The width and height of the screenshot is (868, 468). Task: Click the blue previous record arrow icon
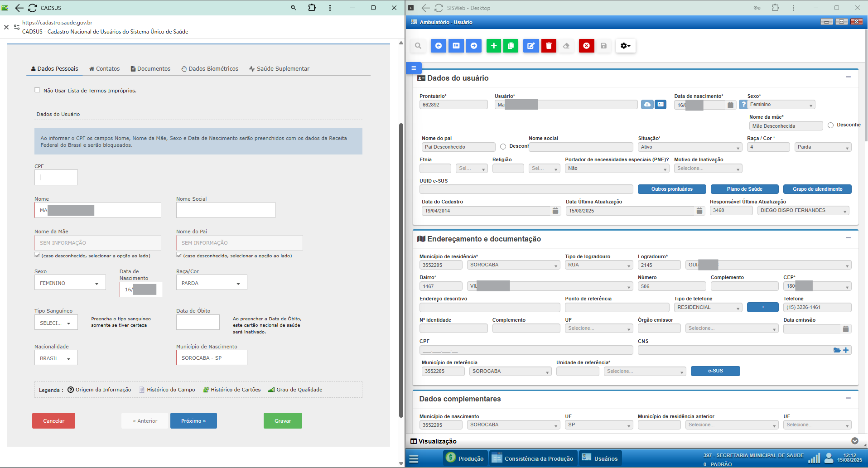pyautogui.click(x=438, y=46)
